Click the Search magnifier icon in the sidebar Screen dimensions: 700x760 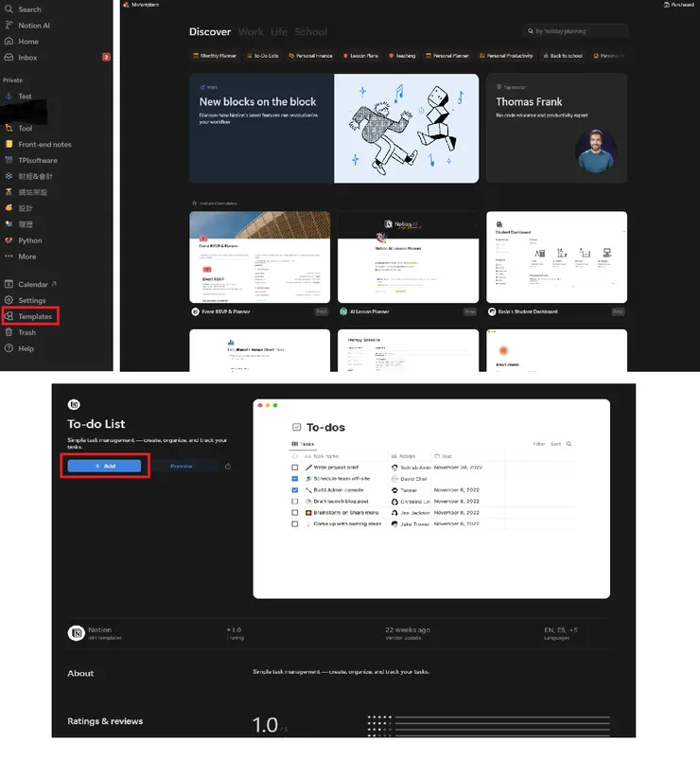coord(9,9)
